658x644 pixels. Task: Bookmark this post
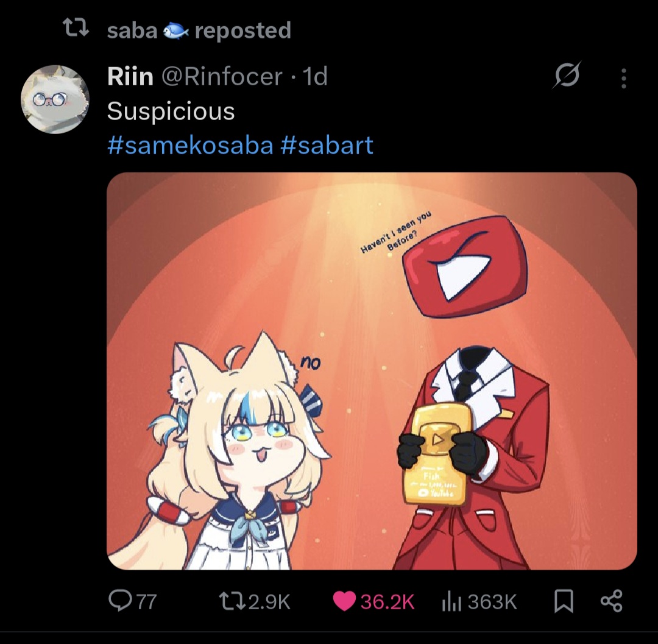[x=564, y=601]
